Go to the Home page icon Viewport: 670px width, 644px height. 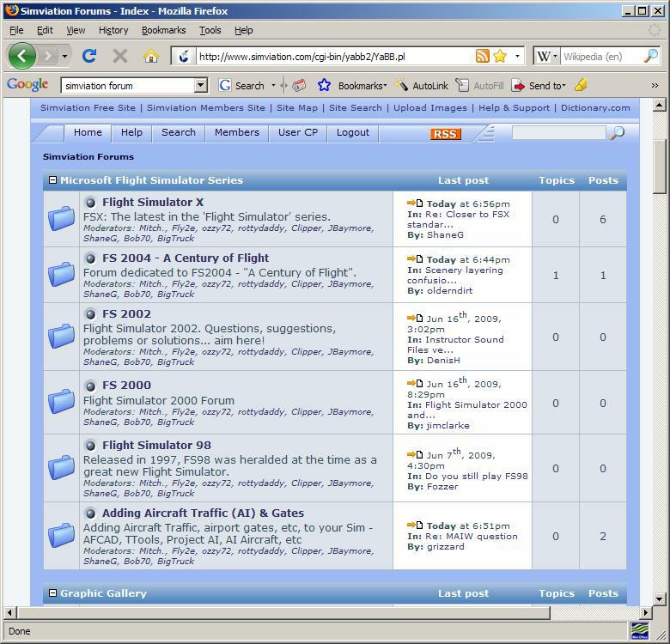(x=151, y=56)
